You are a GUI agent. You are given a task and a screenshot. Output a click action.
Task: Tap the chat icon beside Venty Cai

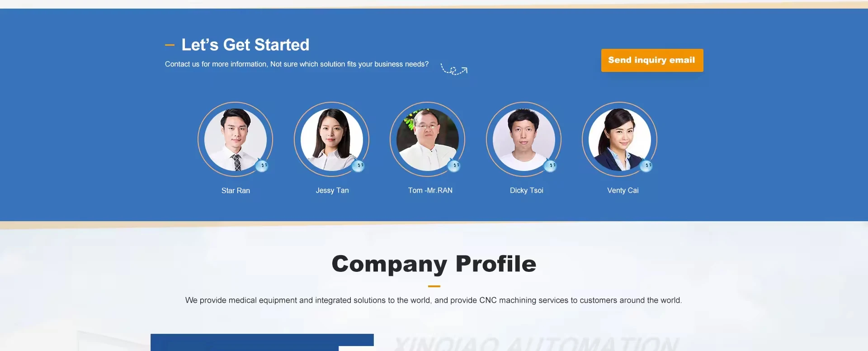[646, 166]
